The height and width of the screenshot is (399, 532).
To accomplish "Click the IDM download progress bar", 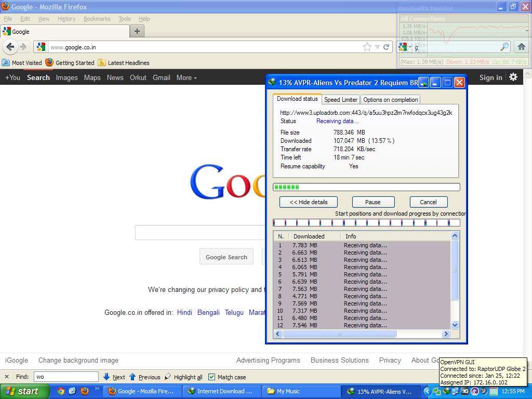I will tap(366, 187).
